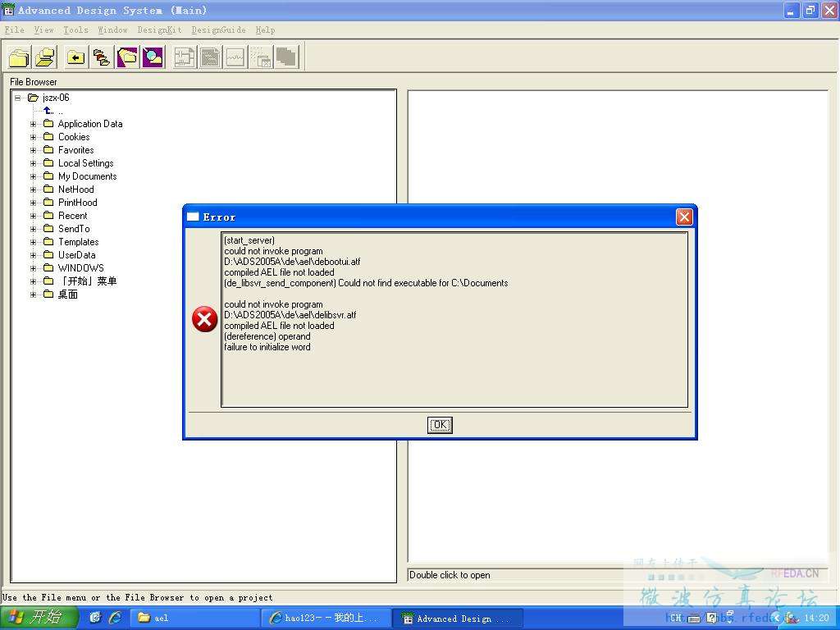Expand the Recent folder node
The image size is (840, 630).
[33, 216]
